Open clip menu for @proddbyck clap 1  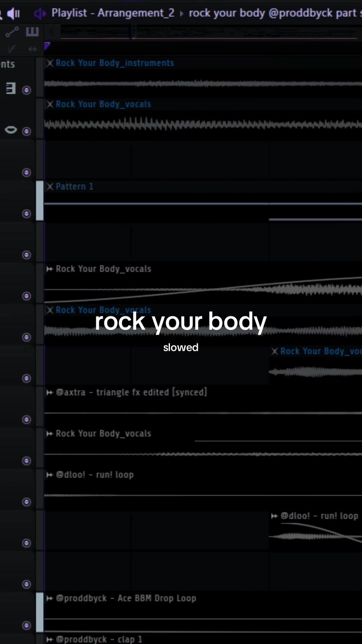coord(50,639)
